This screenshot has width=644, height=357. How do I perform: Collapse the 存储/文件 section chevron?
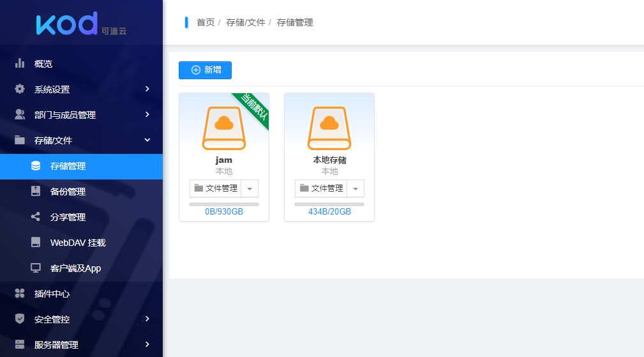pos(147,141)
